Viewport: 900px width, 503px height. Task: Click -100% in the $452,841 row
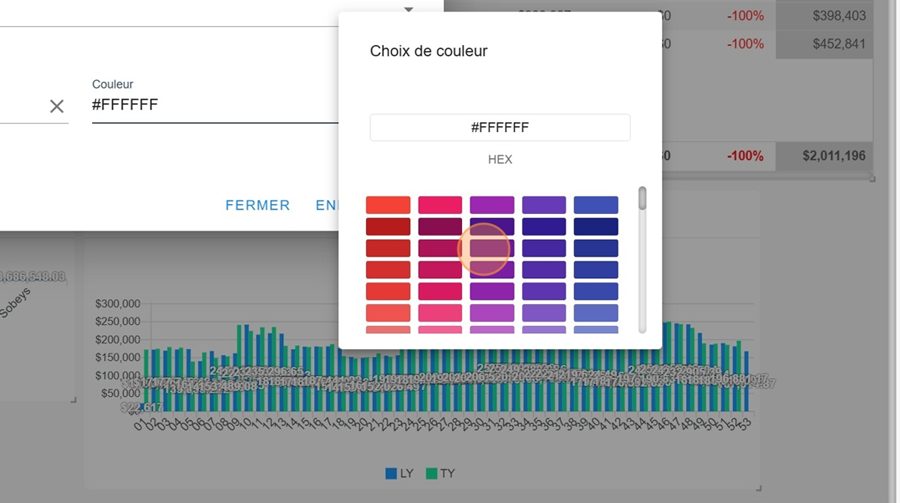(745, 44)
